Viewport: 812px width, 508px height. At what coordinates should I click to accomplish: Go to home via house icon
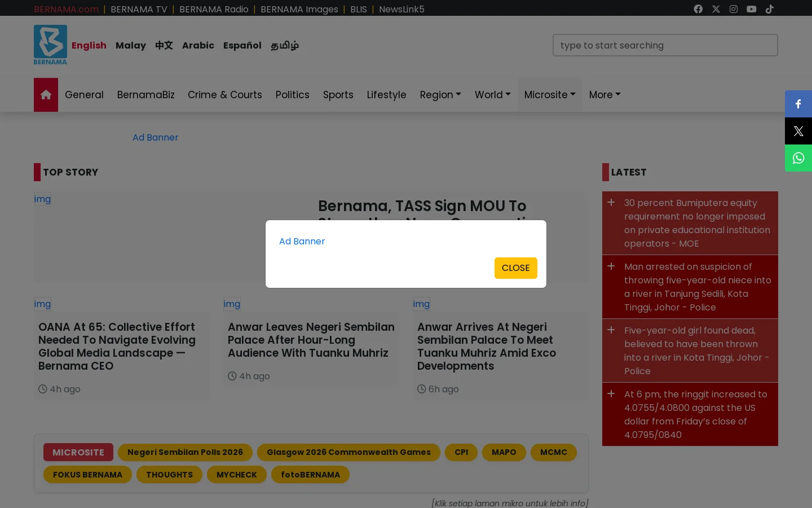click(46, 95)
